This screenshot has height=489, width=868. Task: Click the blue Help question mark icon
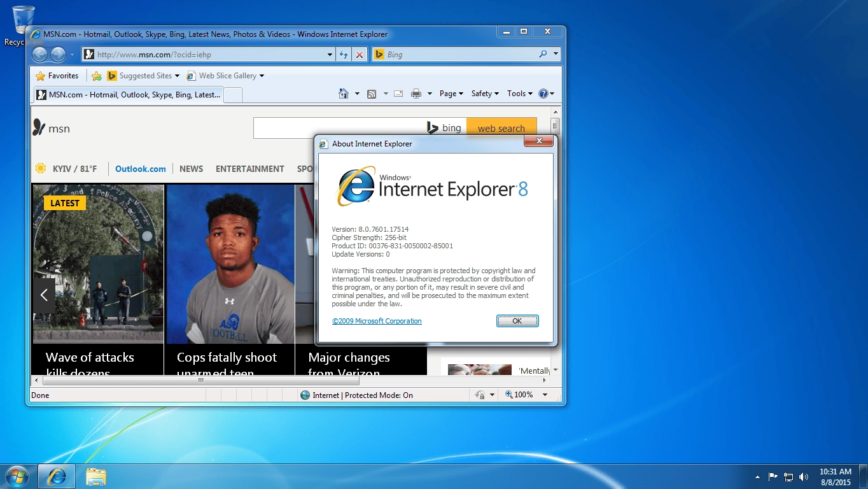click(543, 94)
